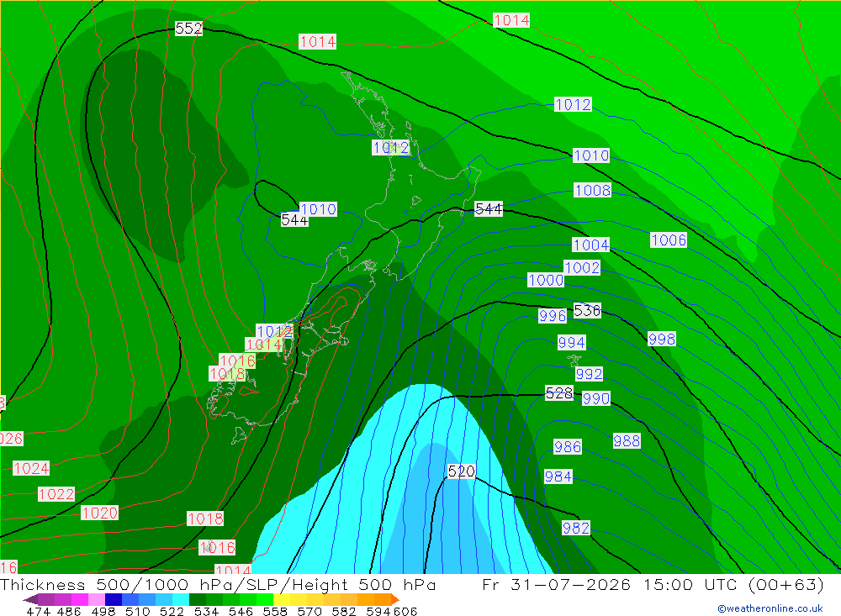Click the 552 height contour label
Viewport: 841px width, 616px height.
(x=188, y=29)
